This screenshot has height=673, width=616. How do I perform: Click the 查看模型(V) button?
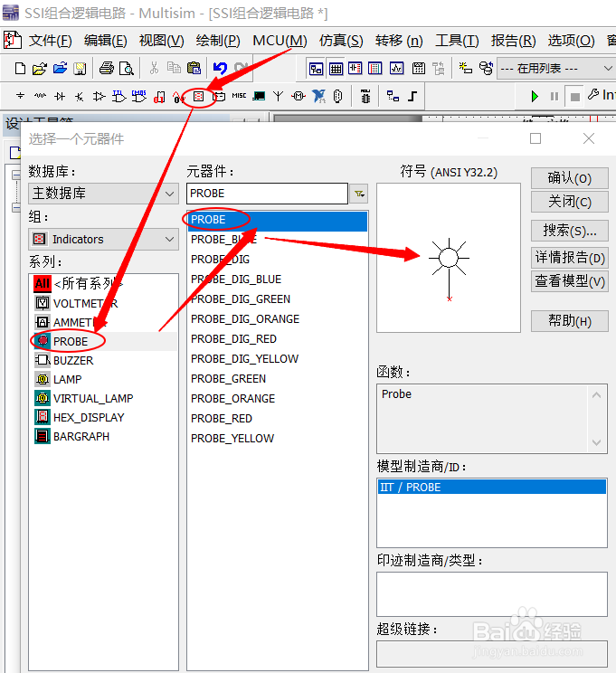point(569,281)
